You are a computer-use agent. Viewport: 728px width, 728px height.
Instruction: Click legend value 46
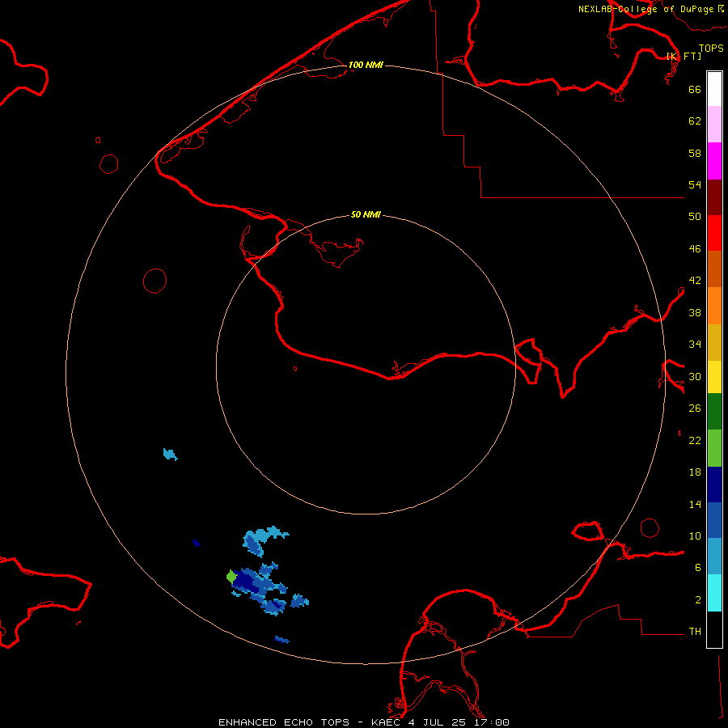[695, 249]
